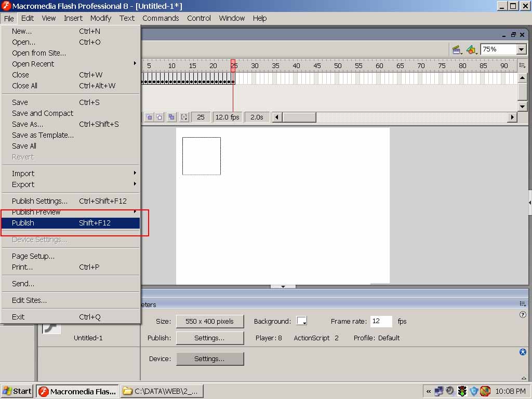
Task: Click the timeline vertical scroll down arrow
Action: point(523,107)
